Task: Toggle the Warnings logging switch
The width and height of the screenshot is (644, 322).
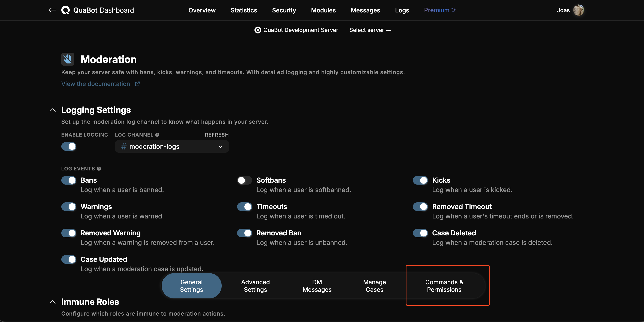Action: click(69, 206)
